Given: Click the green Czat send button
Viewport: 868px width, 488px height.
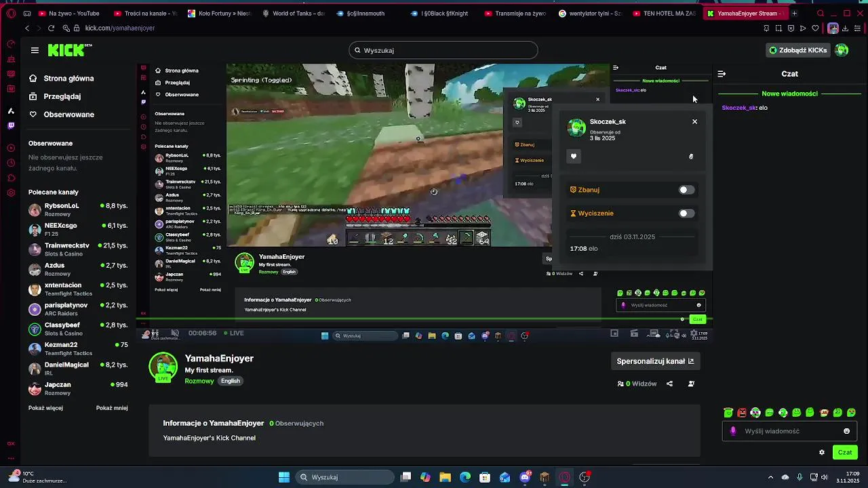Looking at the screenshot, I should coord(845,452).
